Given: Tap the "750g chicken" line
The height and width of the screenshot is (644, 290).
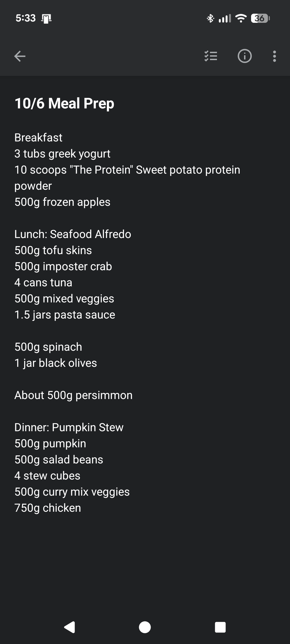Looking at the screenshot, I should (48, 508).
